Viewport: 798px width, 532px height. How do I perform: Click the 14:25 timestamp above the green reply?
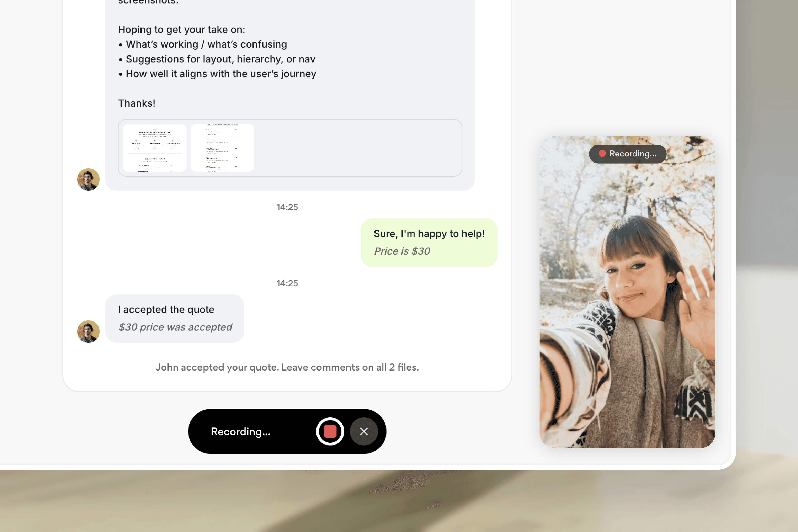[x=287, y=207]
